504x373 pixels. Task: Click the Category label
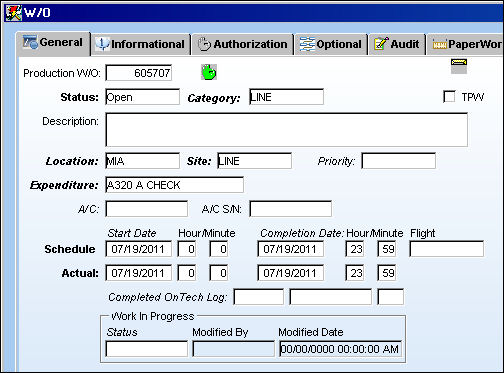(x=214, y=98)
